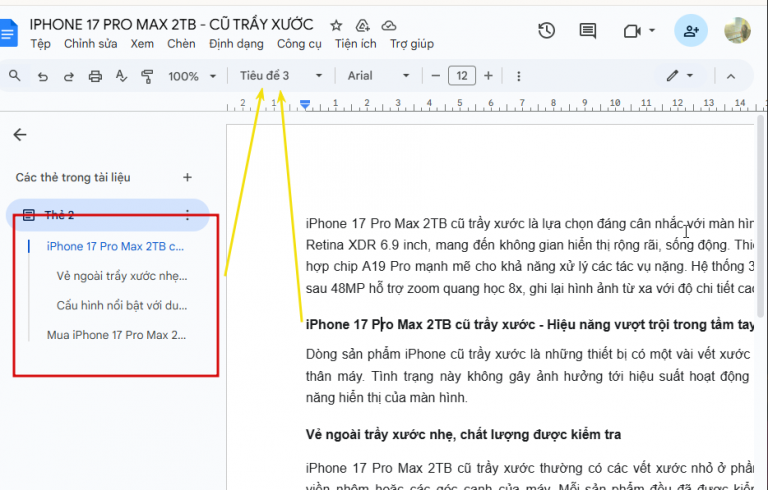768x490 pixels.
Task: Collapse the menus with up chevron
Action: [x=731, y=76]
